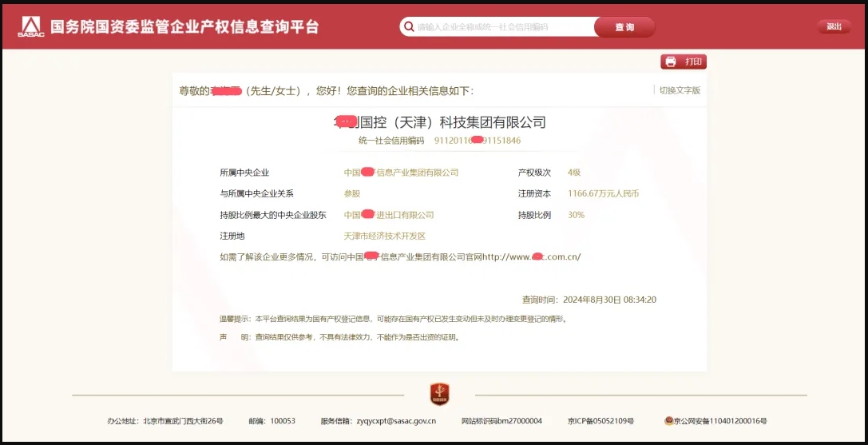Click the 4级 property level value
The height and width of the screenshot is (445, 868).
tap(574, 173)
